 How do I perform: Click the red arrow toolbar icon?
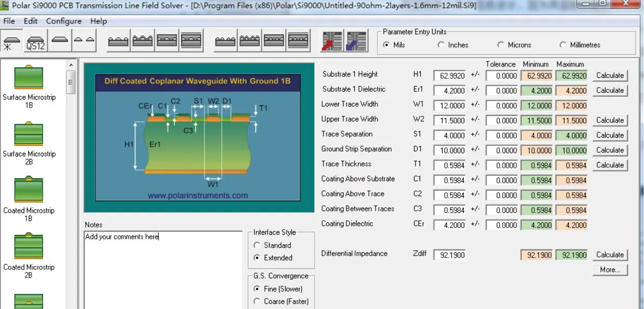click(332, 41)
